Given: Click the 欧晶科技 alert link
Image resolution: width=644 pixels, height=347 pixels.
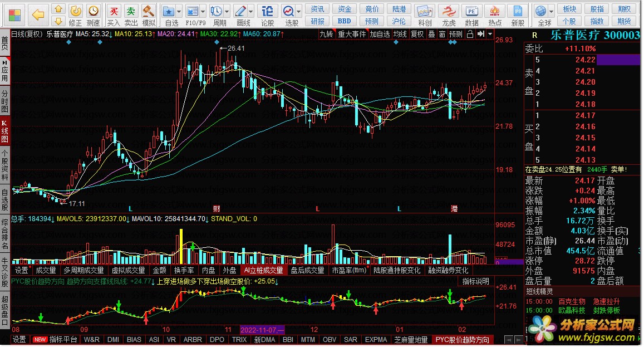Looking at the screenshot, I should [x=572, y=310].
